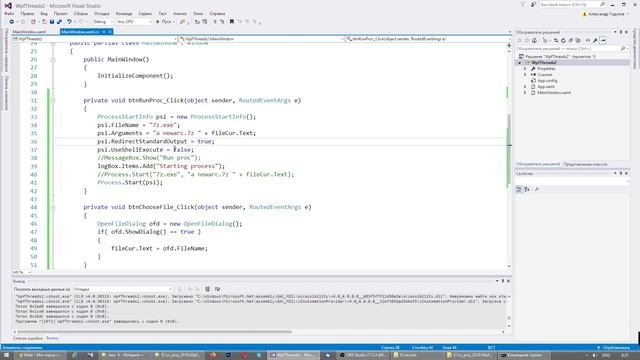Open the Справка menu

[217, 13]
